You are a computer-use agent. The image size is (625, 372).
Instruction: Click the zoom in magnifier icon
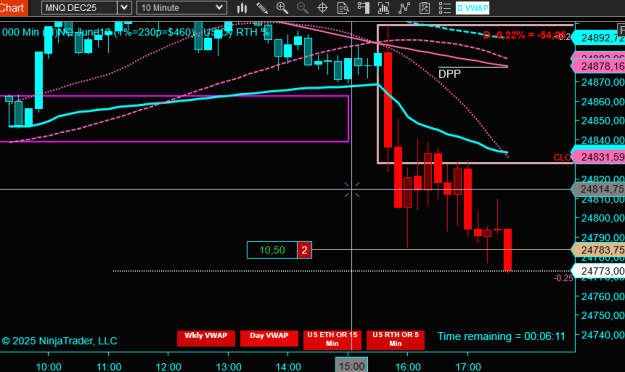pyautogui.click(x=282, y=8)
